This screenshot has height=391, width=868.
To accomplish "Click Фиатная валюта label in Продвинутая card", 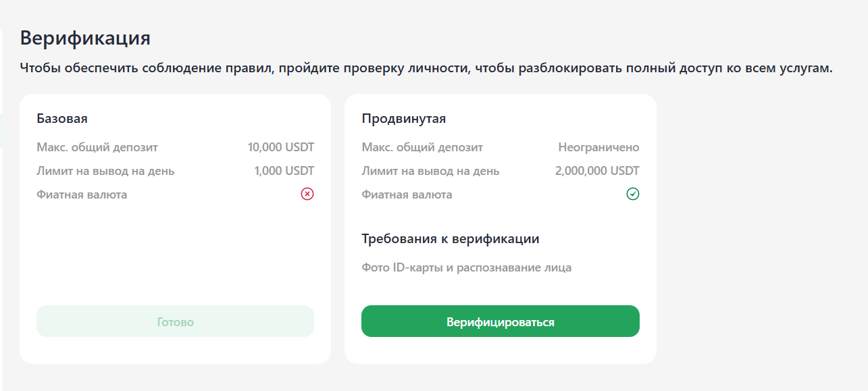I will pyautogui.click(x=407, y=194).
